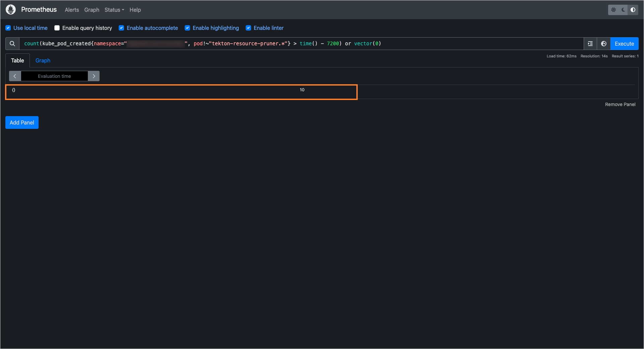Open the metrics explorer globe icon

pyautogui.click(x=603, y=44)
